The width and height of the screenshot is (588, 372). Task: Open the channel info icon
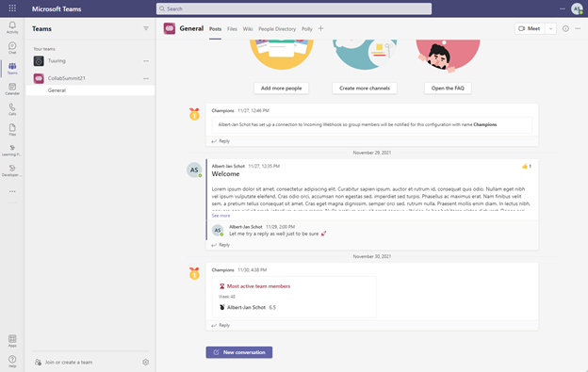coord(565,28)
